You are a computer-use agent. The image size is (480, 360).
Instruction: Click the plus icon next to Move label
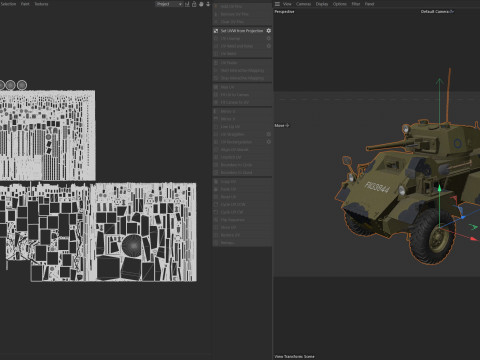click(x=287, y=125)
